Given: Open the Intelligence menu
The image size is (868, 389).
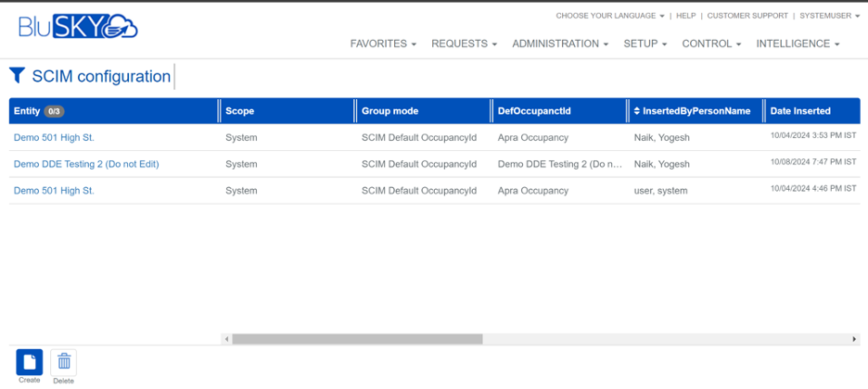Looking at the screenshot, I should coord(798,44).
